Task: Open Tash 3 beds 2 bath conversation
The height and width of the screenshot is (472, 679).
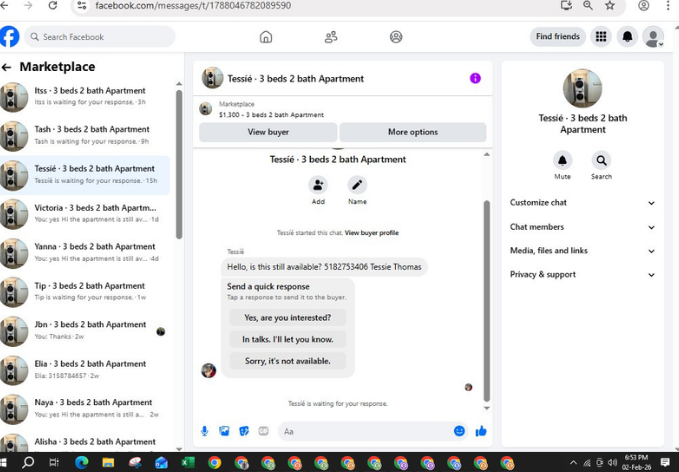Action: click(x=85, y=135)
